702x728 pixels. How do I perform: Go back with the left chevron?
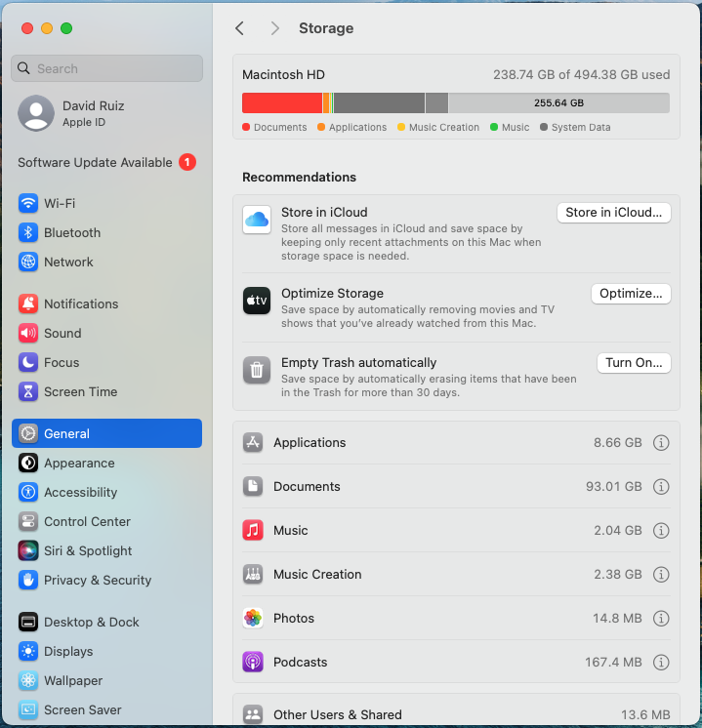pyautogui.click(x=240, y=28)
